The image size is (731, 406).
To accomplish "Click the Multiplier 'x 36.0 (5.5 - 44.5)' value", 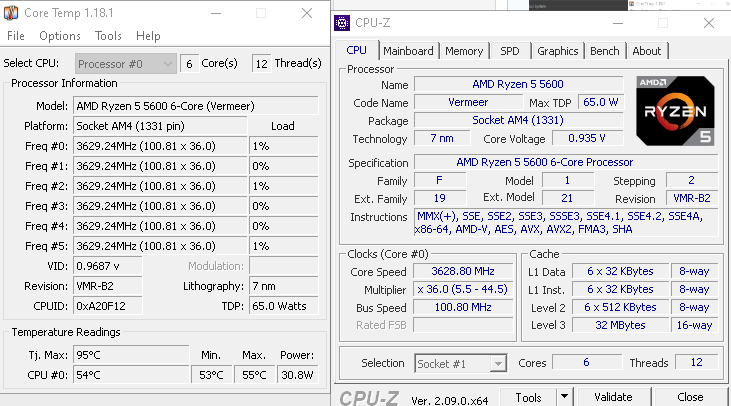I will 463,289.
